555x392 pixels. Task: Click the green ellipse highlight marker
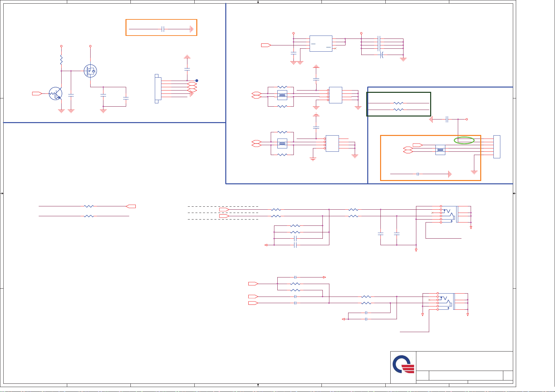coord(464,141)
